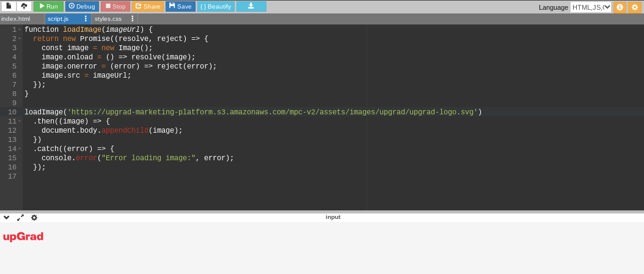Switch to the styles.css tab
The height and width of the screenshot is (274, 644).
tap(108, 19)
